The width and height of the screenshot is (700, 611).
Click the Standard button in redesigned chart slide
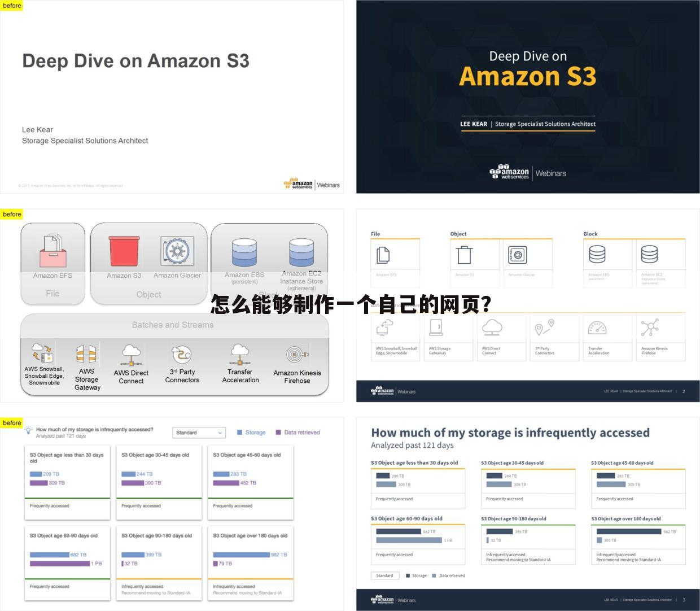click(x=385, y=575)
